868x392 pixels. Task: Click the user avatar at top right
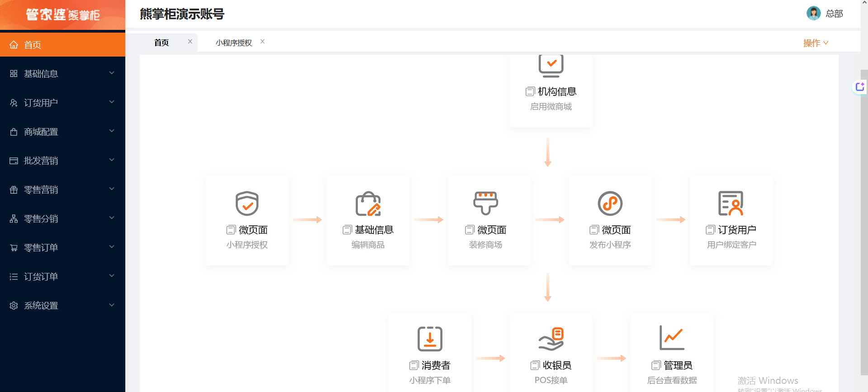[x=813, y=13]
